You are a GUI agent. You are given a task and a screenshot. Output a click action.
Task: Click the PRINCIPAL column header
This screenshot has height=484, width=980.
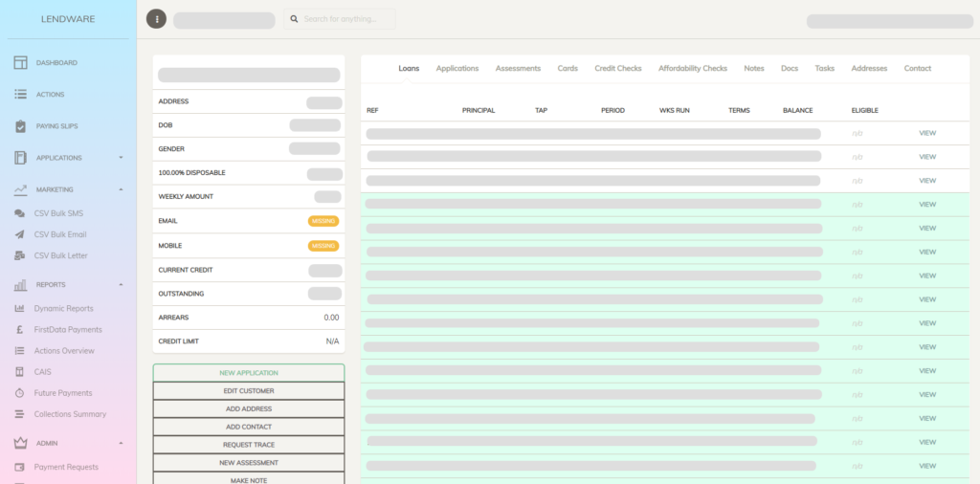tap(479, 111)
